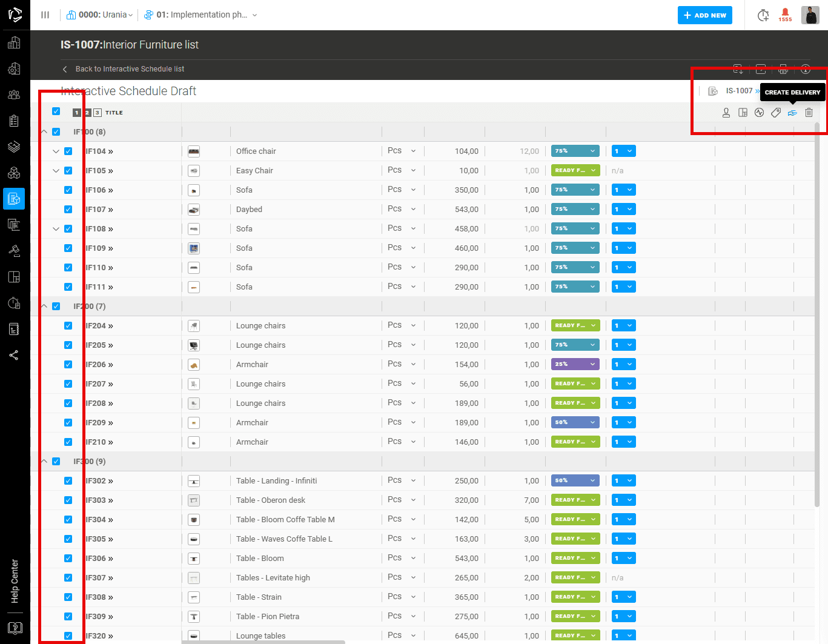Select level 2 toggle in title header
This screenshot has height=644, width=828.
click(87, 113)
